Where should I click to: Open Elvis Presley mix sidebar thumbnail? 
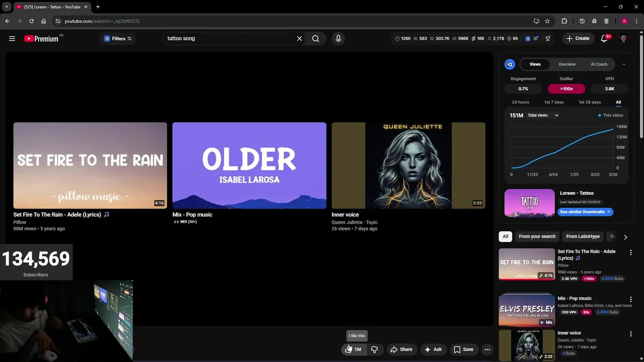pos(527,310)
